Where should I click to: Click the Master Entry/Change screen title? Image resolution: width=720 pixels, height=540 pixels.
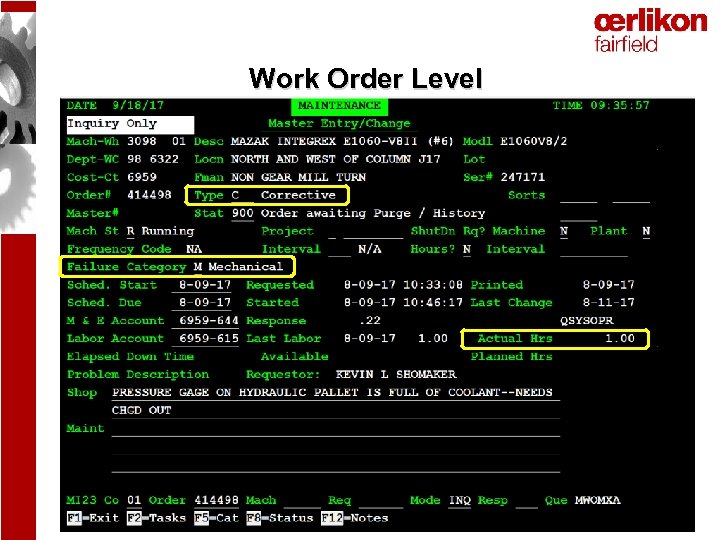(x=339, y=124)
